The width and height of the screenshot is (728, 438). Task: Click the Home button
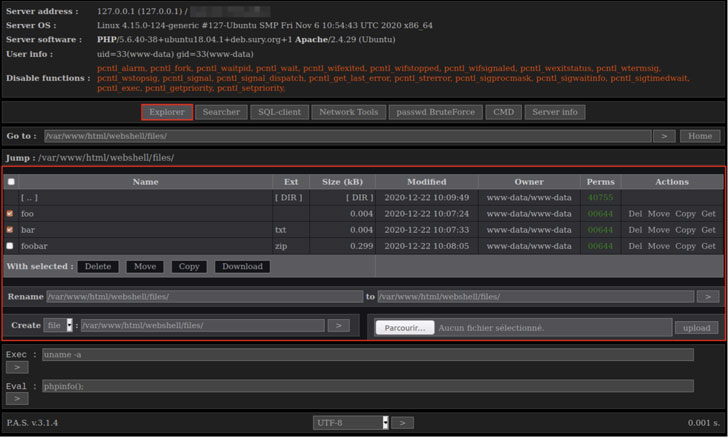[x=700, y=136]
